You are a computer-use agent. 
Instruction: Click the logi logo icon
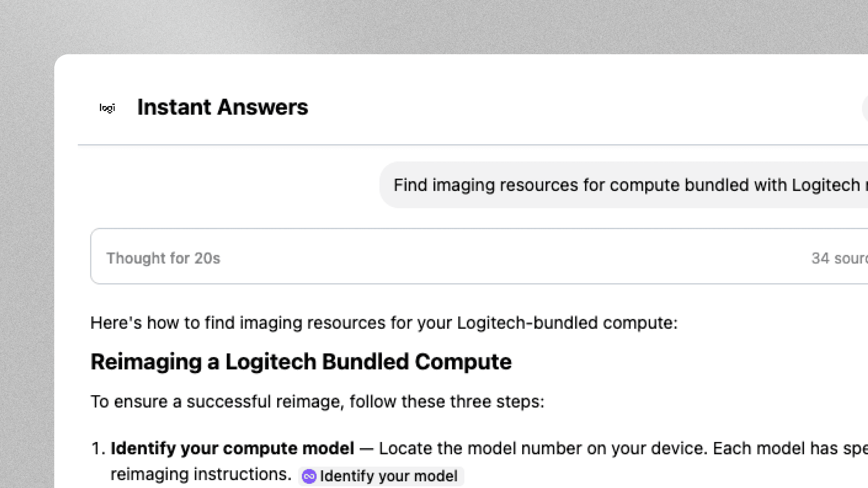click(107, 108)
